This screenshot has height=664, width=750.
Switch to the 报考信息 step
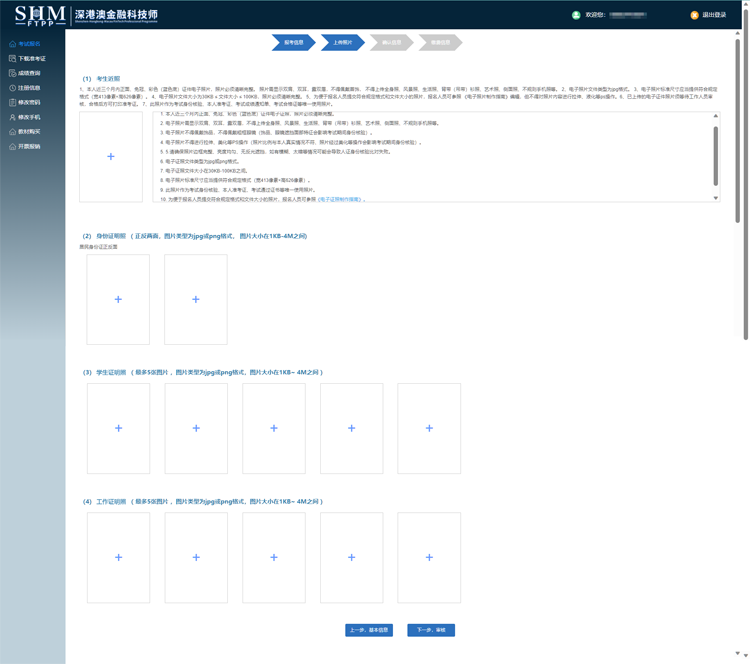pyautogui.click(x=293, y=43)
